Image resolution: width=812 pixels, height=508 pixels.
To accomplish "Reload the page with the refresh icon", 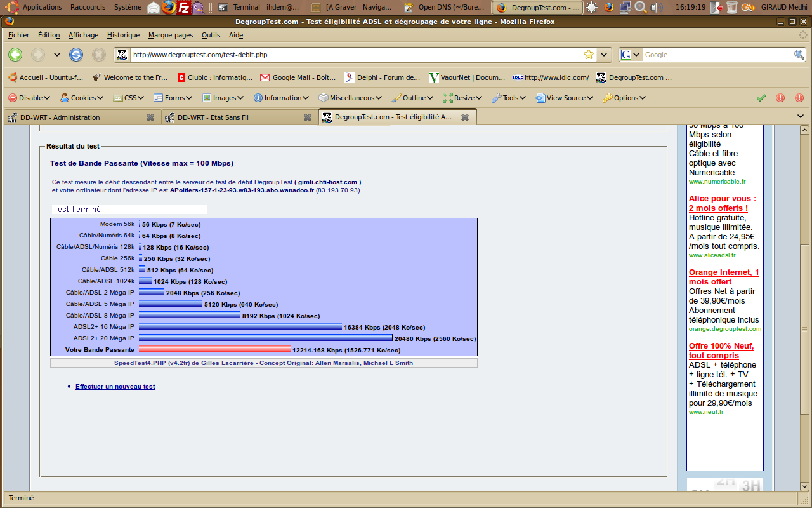I will pyautogui.click(x=76, y=55).
